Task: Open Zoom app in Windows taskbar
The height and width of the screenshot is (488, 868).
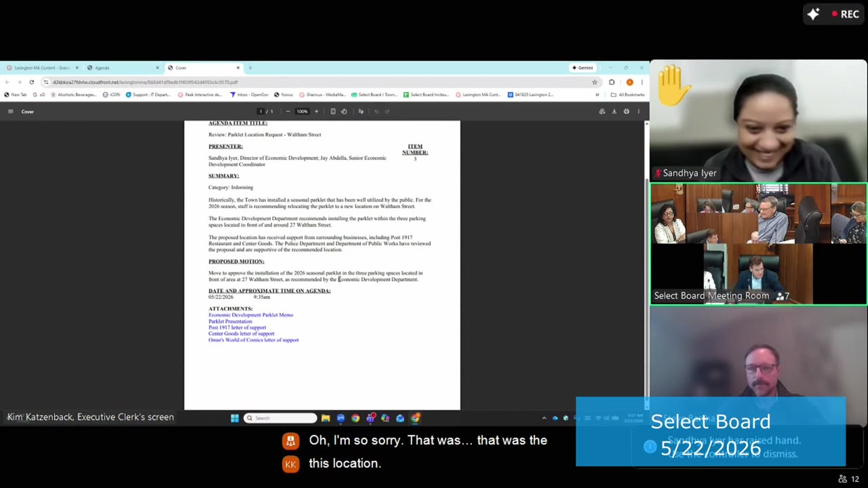Action: click(340, 418)
